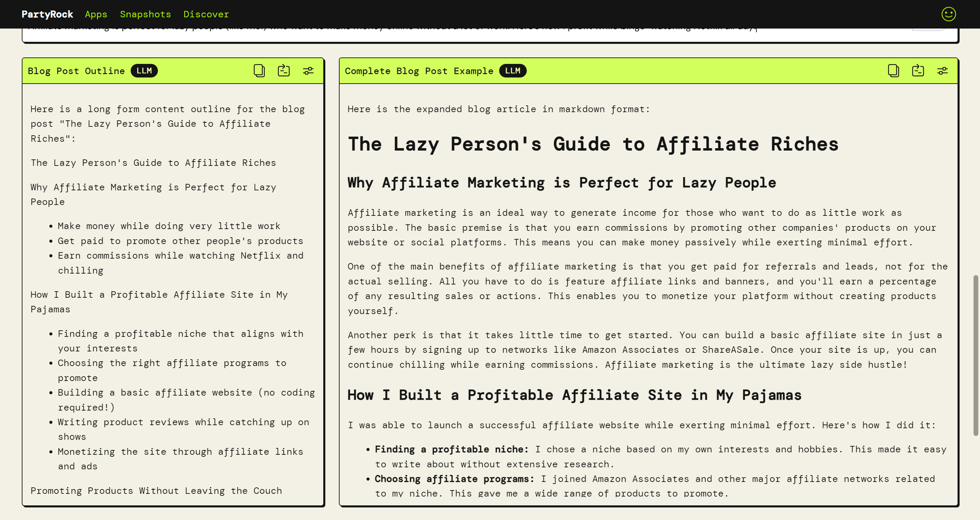
Task: Click the Blog Post Outline widget title
Action: 76,71
